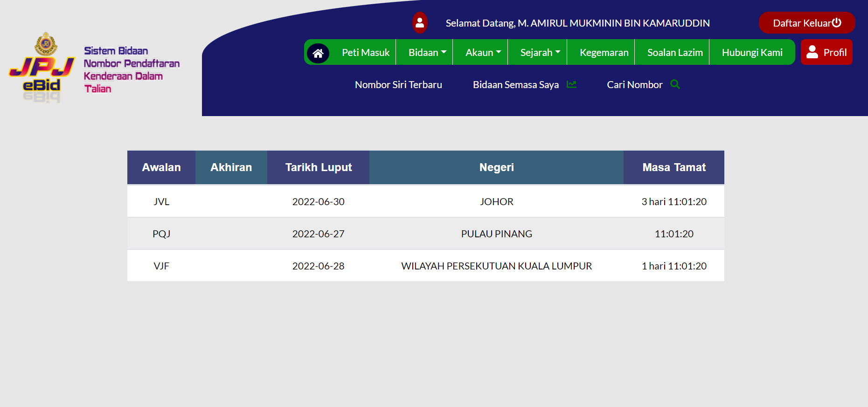
Task: Open the Nombor Siri Terbaru link
Action: coord(398,84)
